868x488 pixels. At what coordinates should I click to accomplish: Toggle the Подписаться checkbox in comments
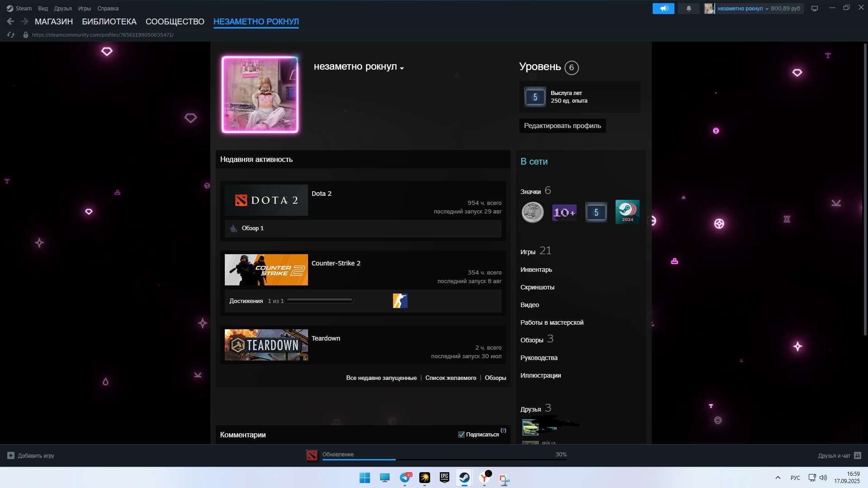461,435
